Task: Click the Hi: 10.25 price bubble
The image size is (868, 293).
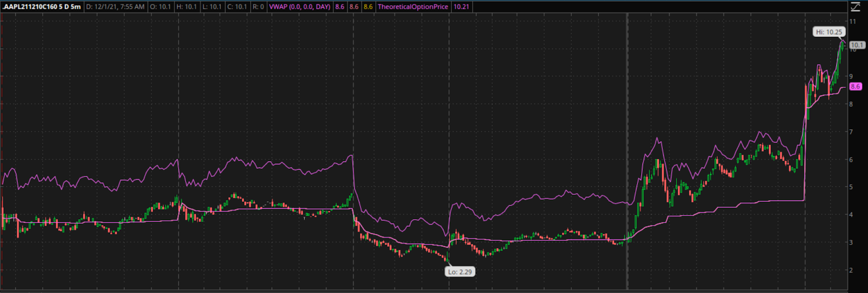Action: click(x=829, y=32)
